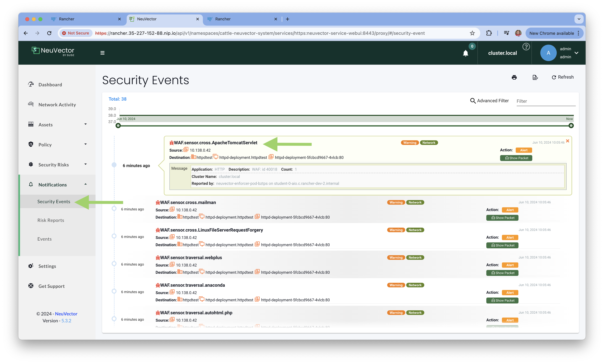Click the print icon on Security Events
The image size is (604, 364).
pyautogui.click(x=514, y=77)
